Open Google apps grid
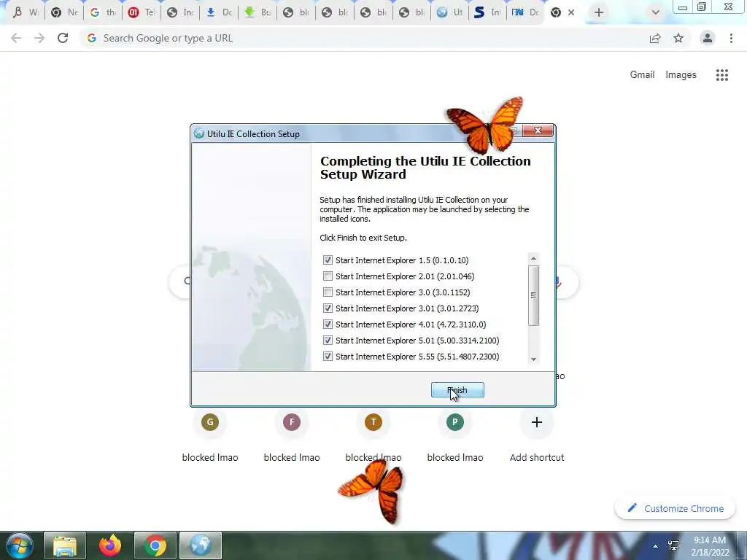This screenshot has width=747, height=560. [722, 75]
